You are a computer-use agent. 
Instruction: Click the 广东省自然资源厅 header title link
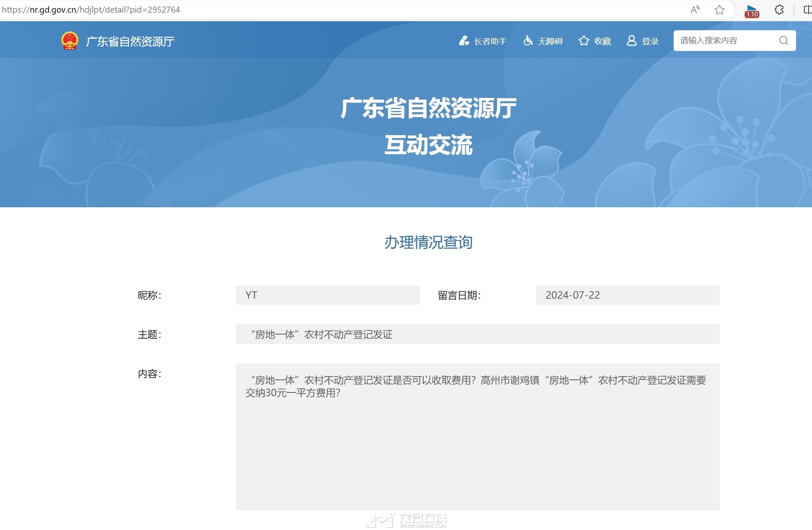[x=130, y=41]
